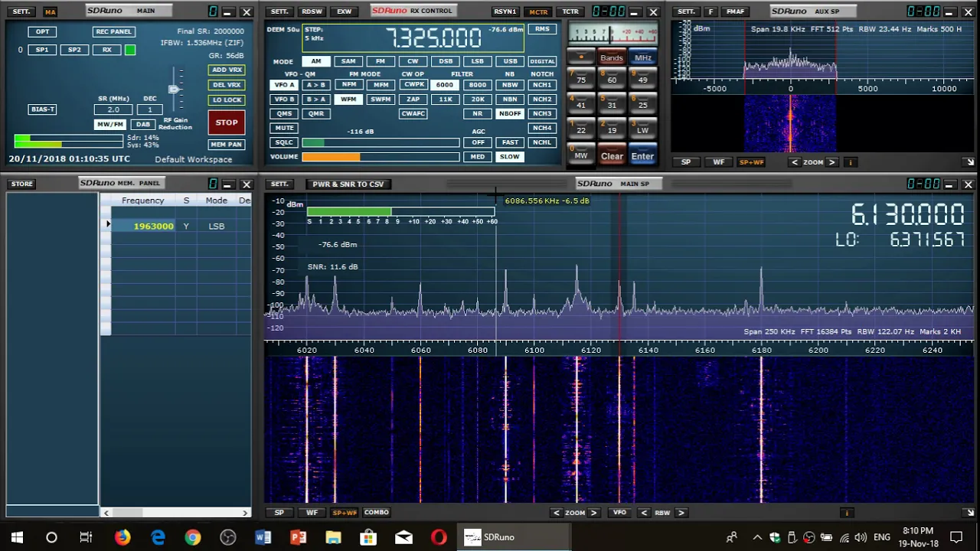Open the REC PANEL
This screenshot has width=980, height=551.
point(113,31)
